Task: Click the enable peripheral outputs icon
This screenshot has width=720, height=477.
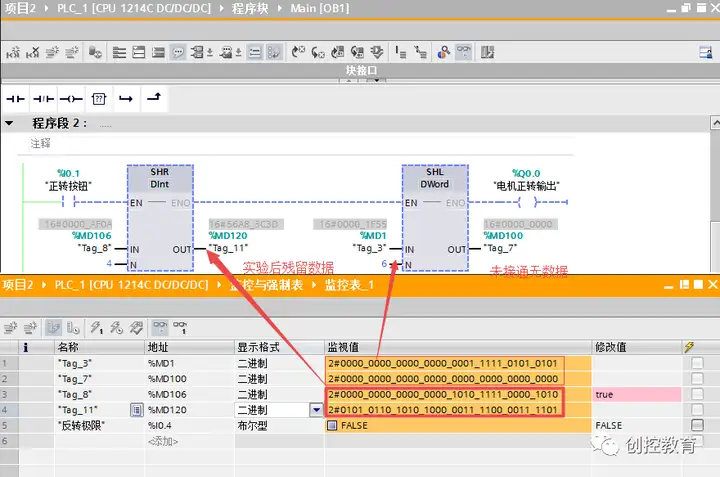Action: tap(136, 328)
